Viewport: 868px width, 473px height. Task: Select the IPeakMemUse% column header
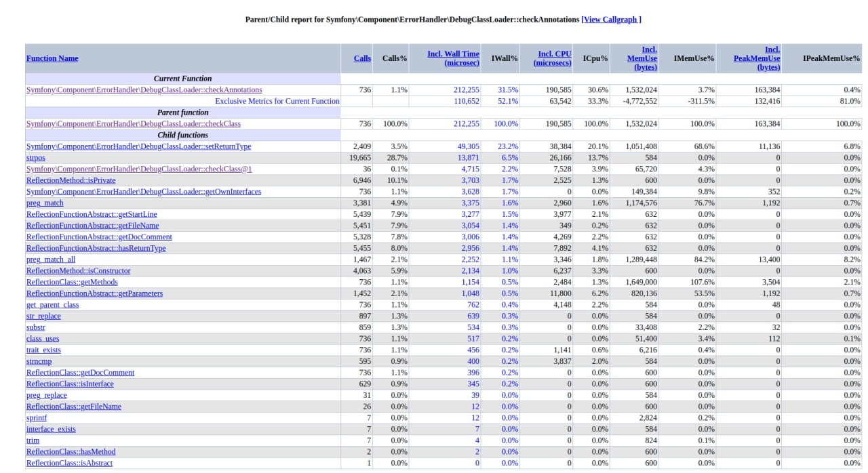click(x=831, y=58)
